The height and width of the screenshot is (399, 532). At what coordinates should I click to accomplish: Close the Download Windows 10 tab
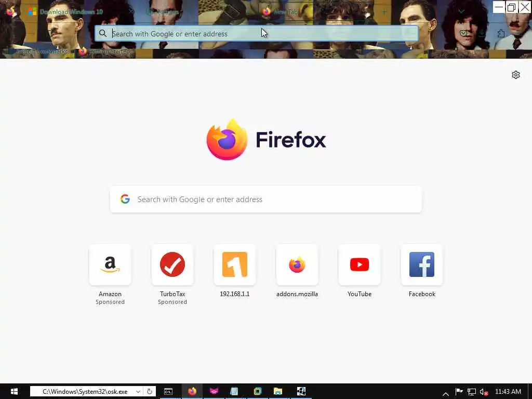pos(131,11)
